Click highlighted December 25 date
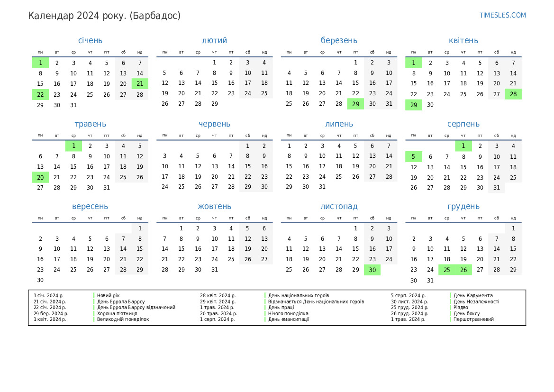554x392 pixels. click(446, 270)
